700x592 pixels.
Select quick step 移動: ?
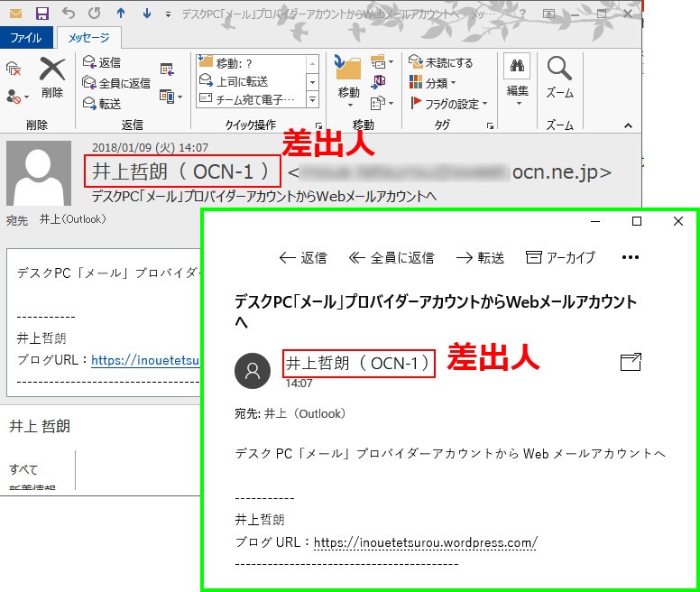coord(252,63)
